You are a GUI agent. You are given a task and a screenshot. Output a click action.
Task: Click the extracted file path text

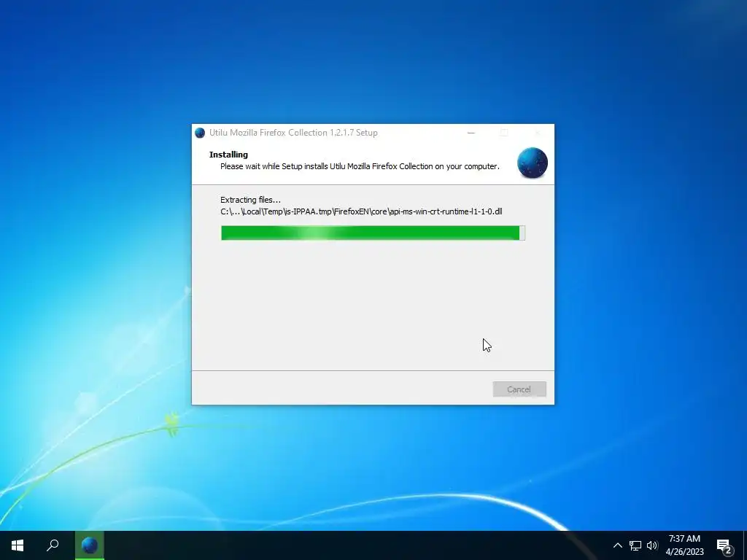point(361,211)
